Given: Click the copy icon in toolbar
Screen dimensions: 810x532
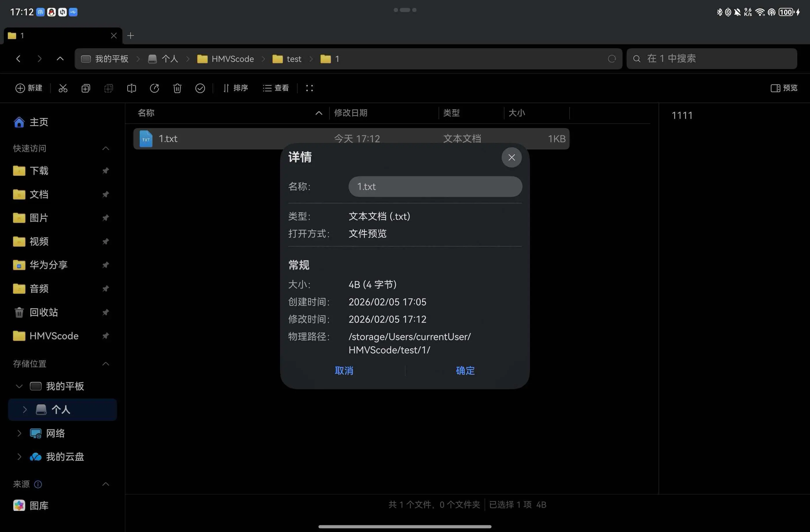Looking at the screenshot, I should pos(86,88).
